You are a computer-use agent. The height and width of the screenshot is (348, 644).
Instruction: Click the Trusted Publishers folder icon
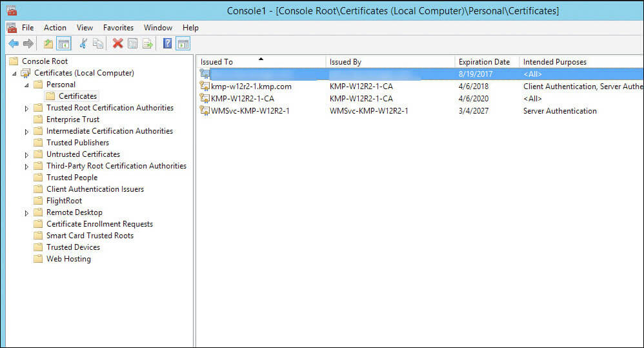[x=38, y=143]
